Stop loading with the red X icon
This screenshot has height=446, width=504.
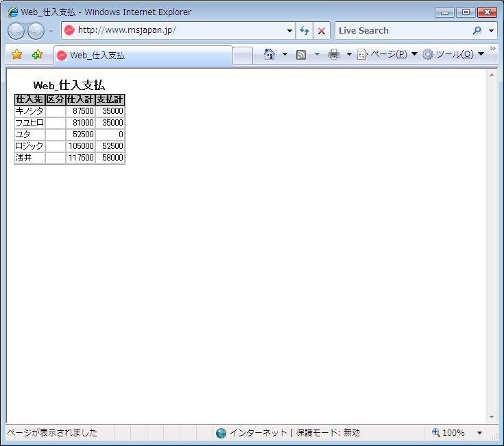(x=322, y=31)
